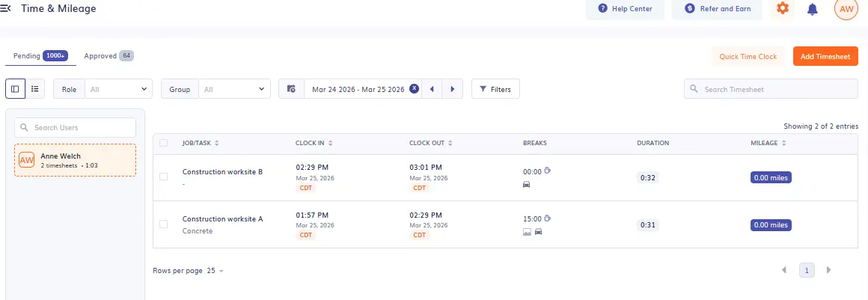
Task: Click date range Mar 24 2026 - Mar 25 2026
Action: [358, 89]
